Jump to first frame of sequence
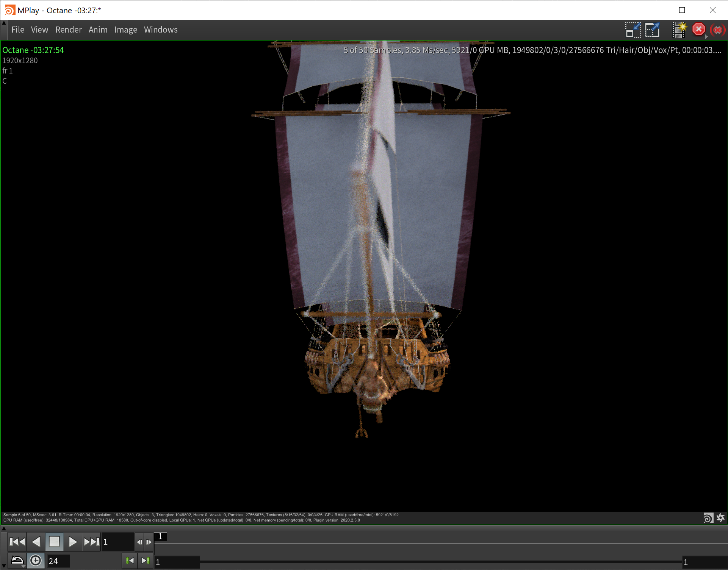 click(17, 542)
